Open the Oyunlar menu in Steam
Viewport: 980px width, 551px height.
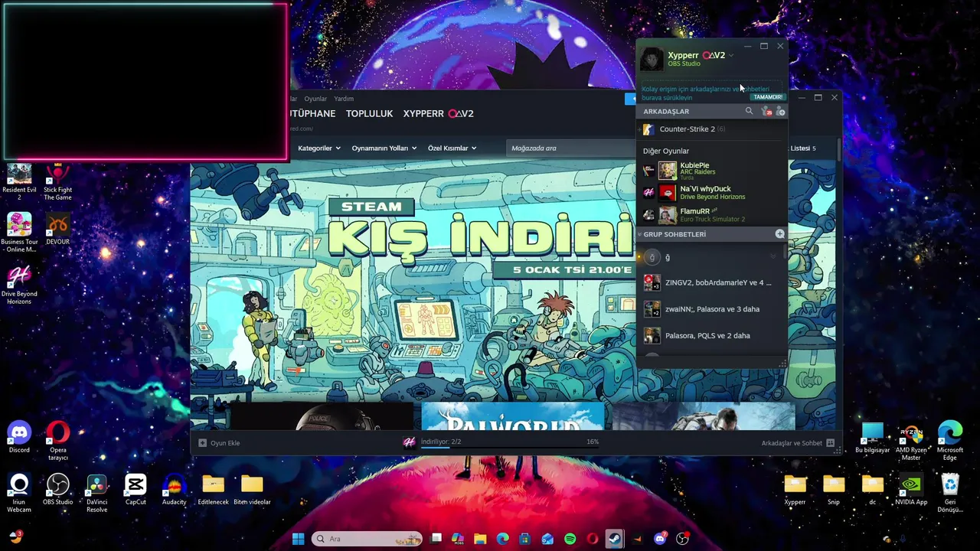(x=315, y=99)
